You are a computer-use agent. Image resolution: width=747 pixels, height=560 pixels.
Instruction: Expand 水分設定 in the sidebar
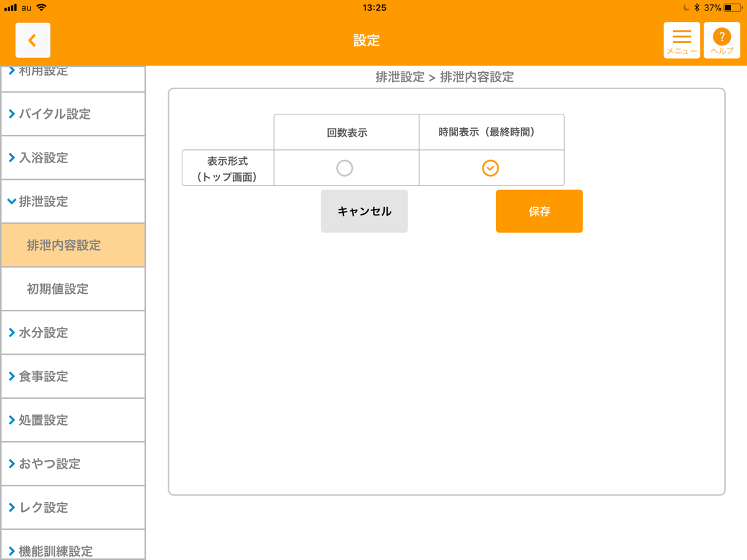click(x=73, y=333)
